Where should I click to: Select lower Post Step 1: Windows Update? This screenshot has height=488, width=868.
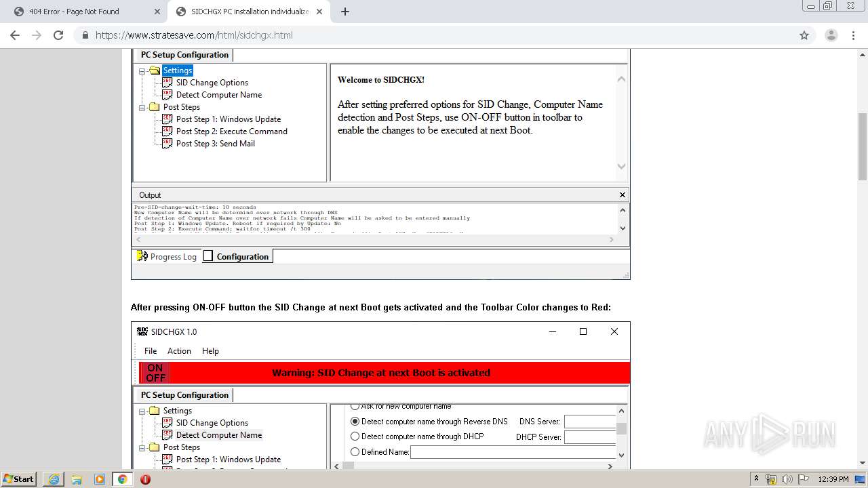pos(229,460)
